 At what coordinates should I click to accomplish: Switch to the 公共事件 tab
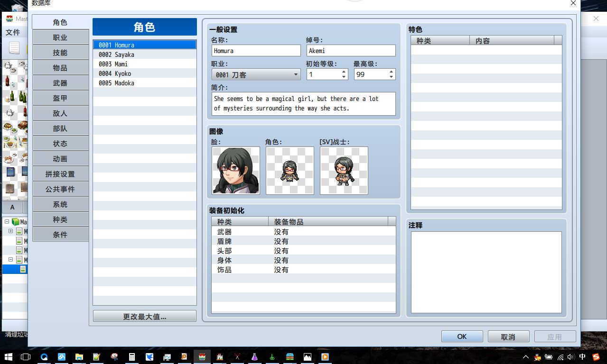60,189
